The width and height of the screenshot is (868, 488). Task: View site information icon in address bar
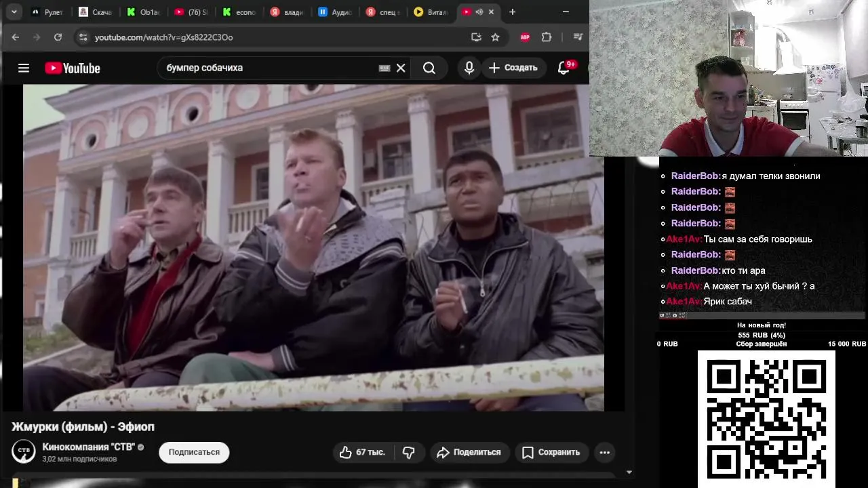pyautogui.click(x=83, y=37)
